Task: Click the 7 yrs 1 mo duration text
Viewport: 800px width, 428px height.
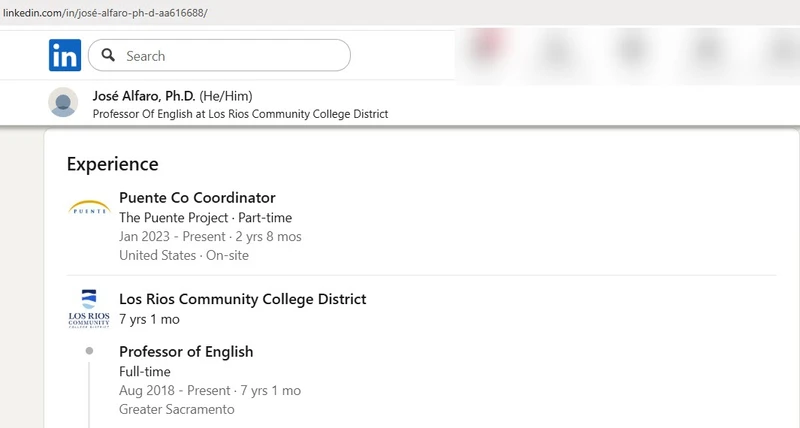Action: coord(149,319)
